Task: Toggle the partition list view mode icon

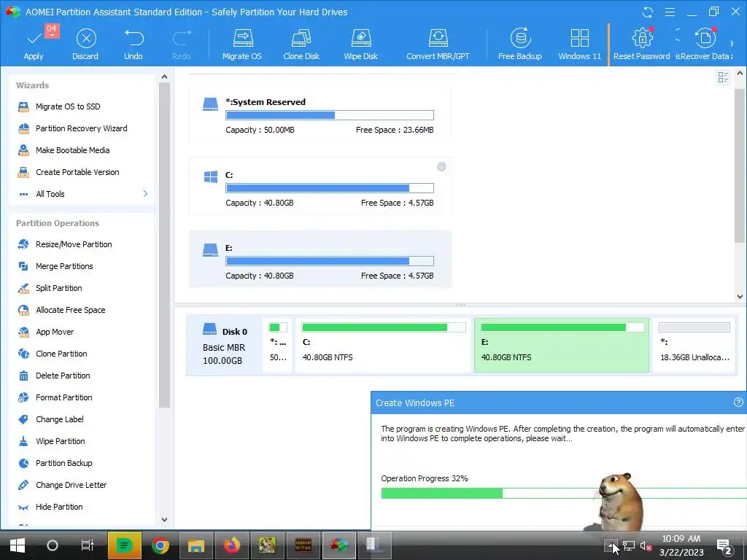Action: coord(723,77)
